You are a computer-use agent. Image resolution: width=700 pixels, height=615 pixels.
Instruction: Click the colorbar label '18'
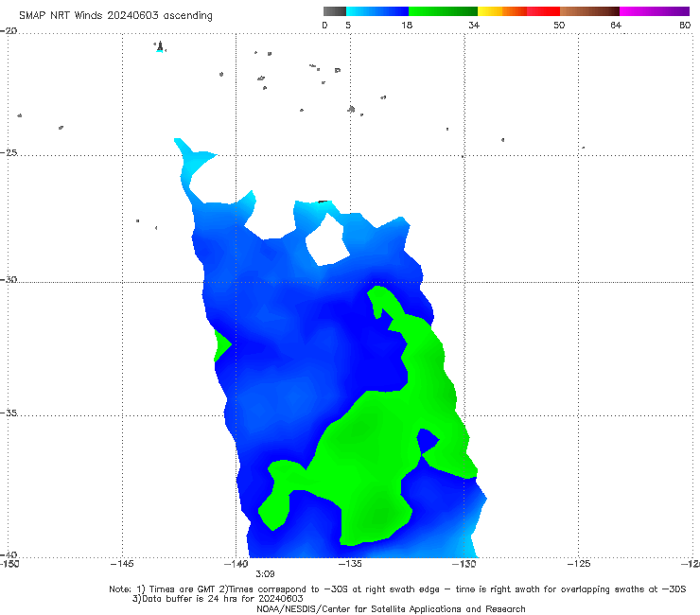tap(407, 25)
